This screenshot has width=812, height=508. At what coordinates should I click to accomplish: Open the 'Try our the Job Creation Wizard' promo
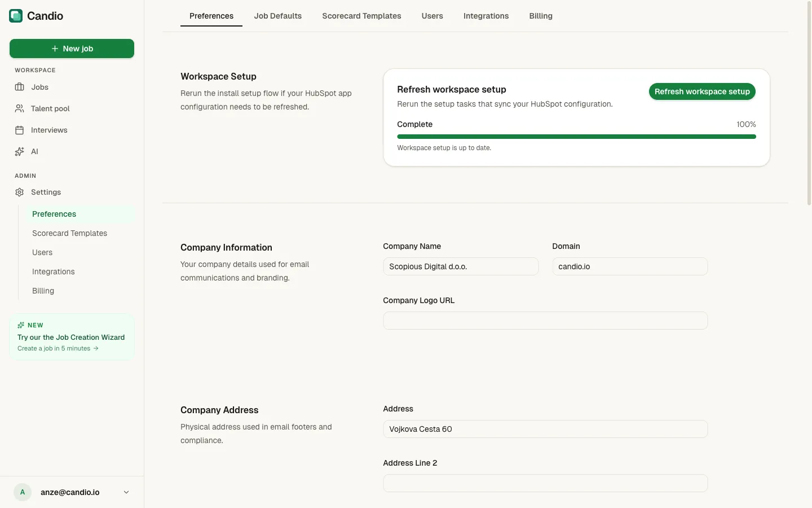(72, 337)
